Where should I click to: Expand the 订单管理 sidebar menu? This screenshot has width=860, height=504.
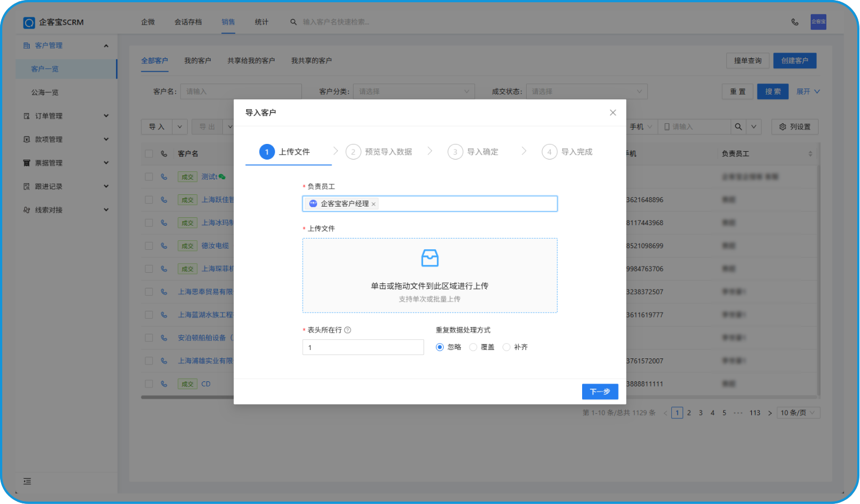click(66, 116)
